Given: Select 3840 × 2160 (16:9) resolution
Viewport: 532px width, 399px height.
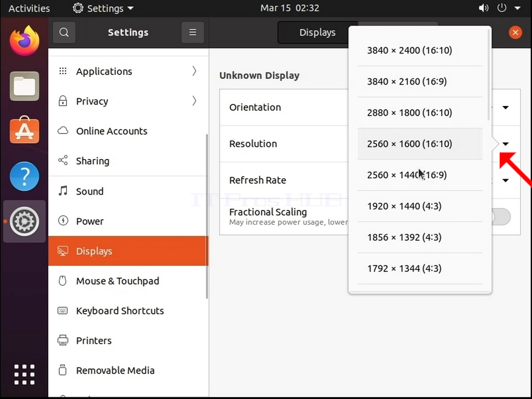Looking at the screenshot, I should coord(420,82).
